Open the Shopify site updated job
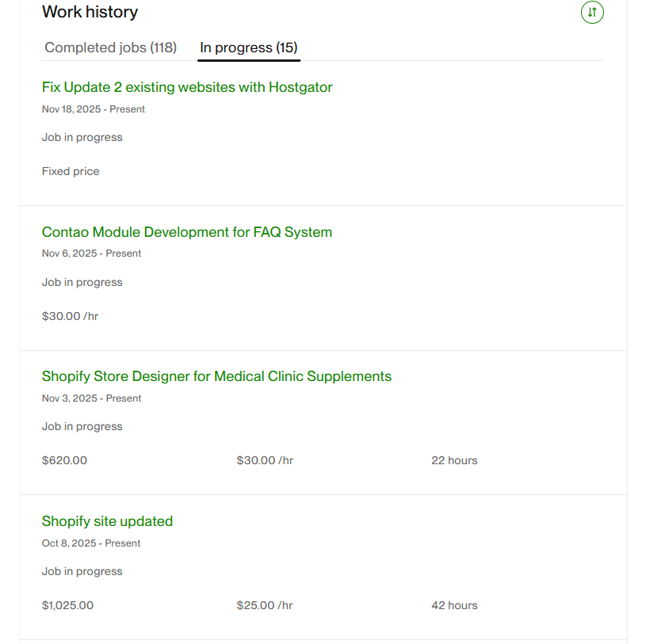This screenshot has height=644, width=665. [x=107, y=521]
